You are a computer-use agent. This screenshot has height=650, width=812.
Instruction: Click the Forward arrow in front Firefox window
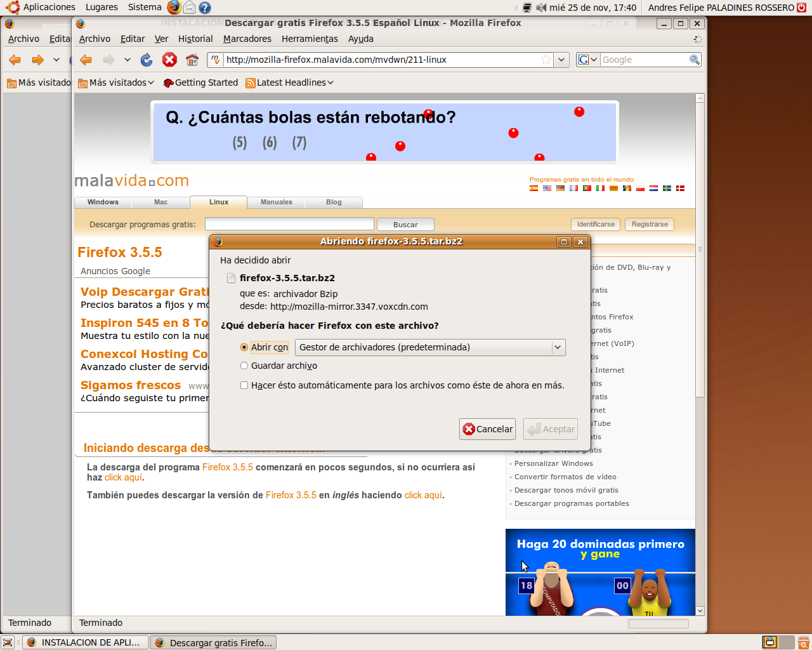(109, 60)
